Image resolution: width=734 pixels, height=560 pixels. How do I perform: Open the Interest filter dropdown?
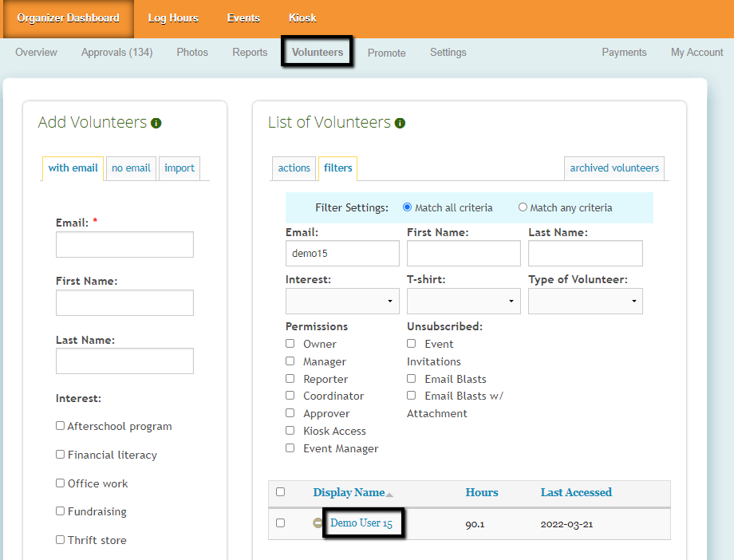(342, 301)
